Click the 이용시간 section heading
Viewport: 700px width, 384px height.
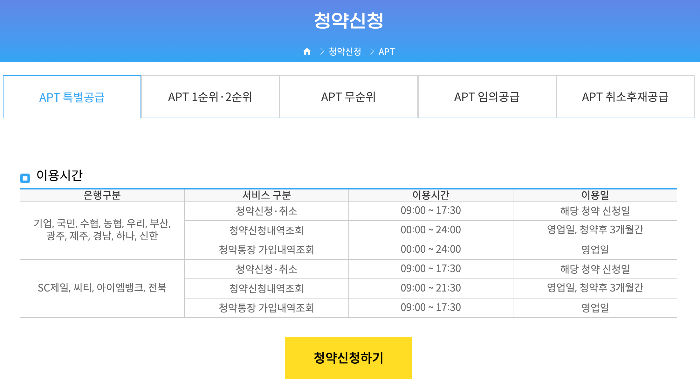[59, 175]
